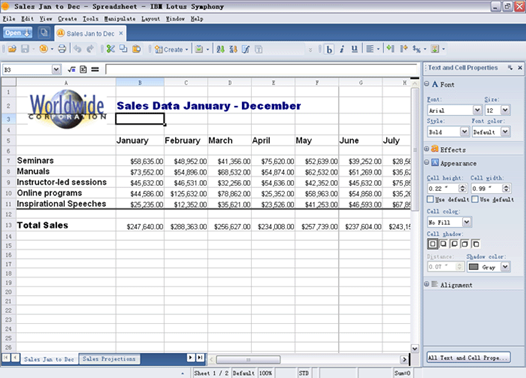Click the insert column icon

click(404, 49)
